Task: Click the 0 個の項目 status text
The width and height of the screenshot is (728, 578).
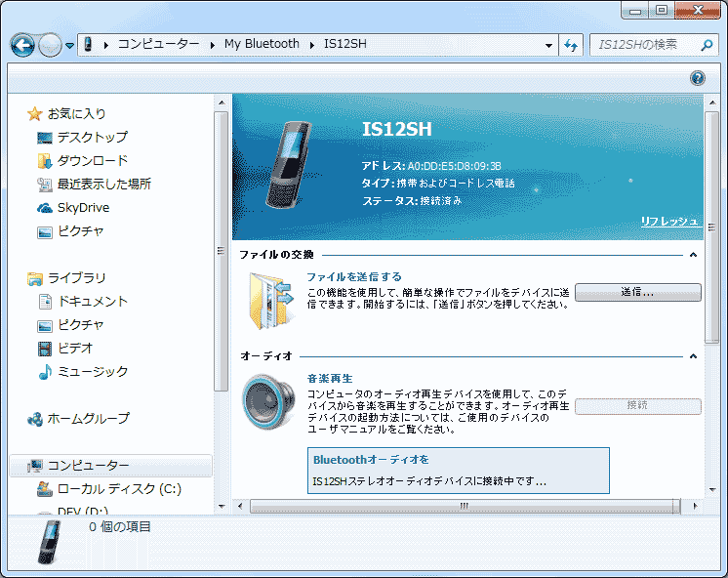Action: point(120,526)
